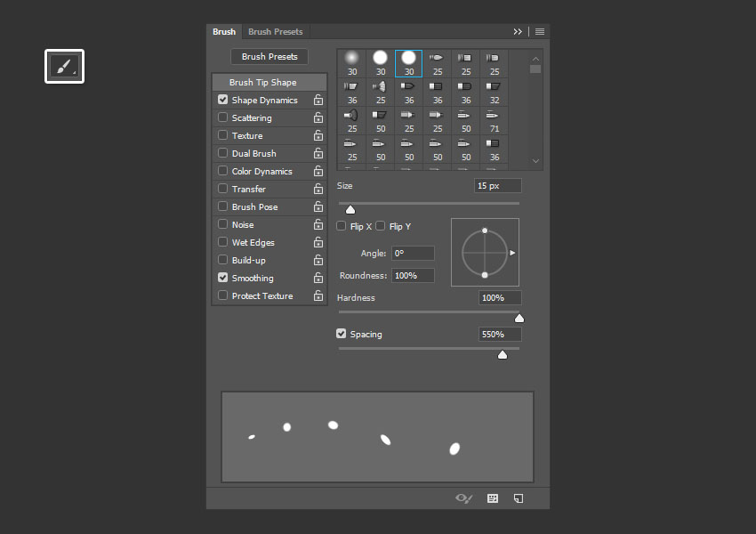The image size is (756, 534).
Task: Click the Hardness value field
Action: 500,297
